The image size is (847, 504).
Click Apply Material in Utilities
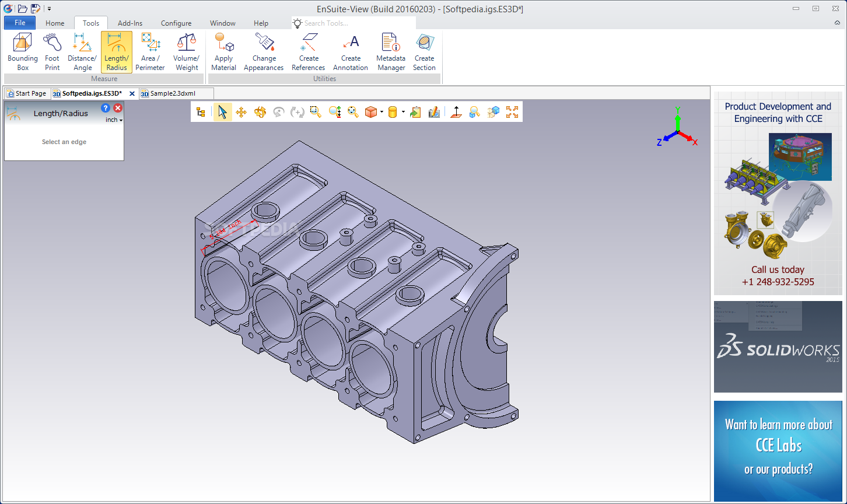point(223,52)
